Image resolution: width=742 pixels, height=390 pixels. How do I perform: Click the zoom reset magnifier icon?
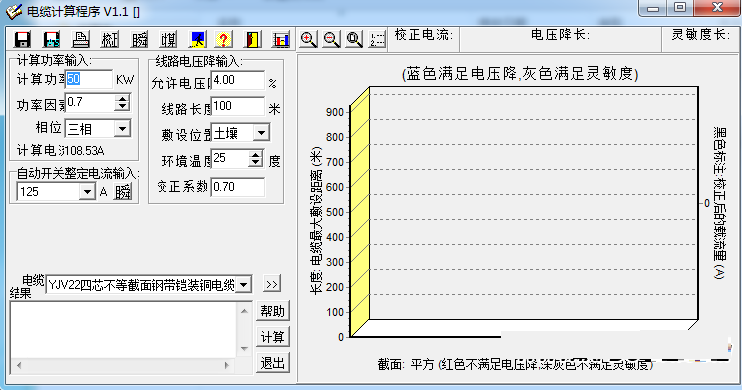click(354, 39)
